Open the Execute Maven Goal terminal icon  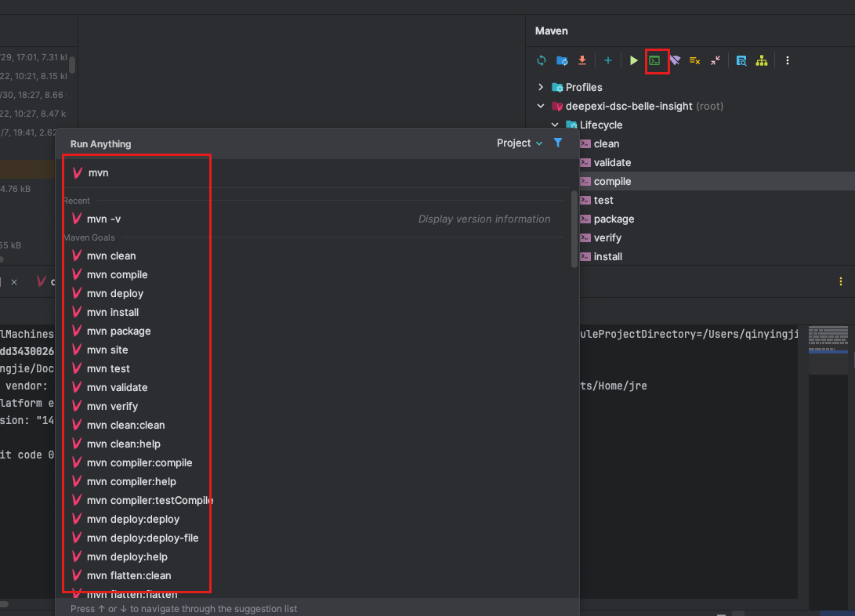pyautogui.click(x=654, y=60)
